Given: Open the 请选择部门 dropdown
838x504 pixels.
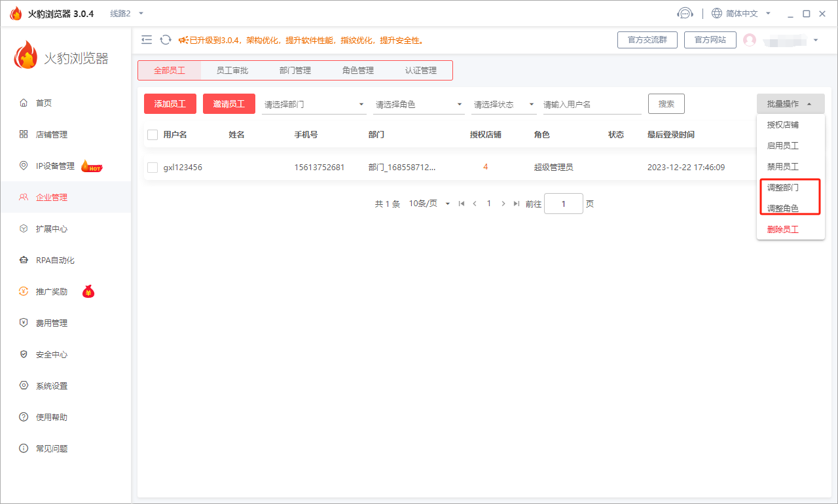Looking at the screenshot, I should [x=314, y=103].
